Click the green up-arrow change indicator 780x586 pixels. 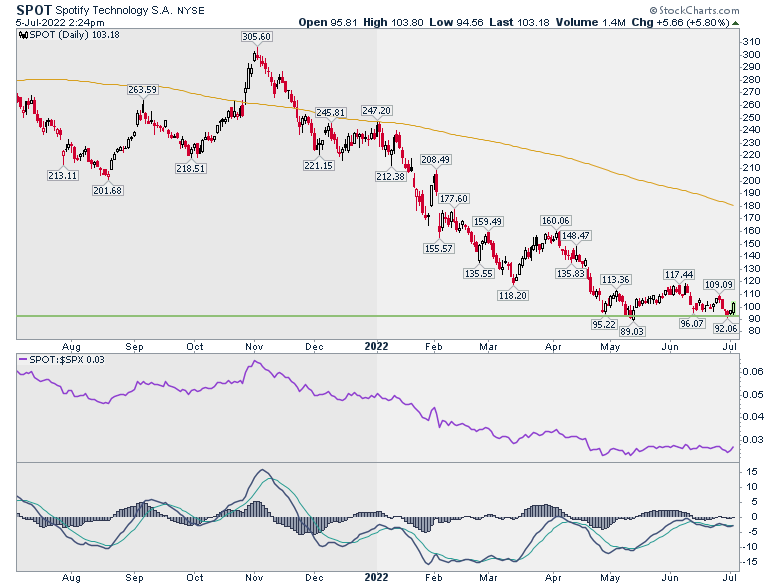click(x=736, y=23)
